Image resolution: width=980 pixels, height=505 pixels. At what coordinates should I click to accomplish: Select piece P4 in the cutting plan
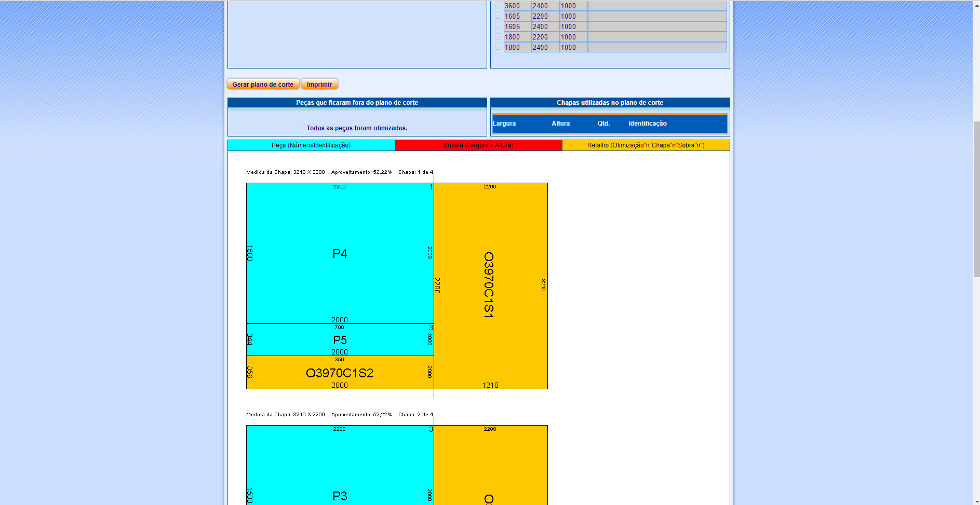(340, 253)
